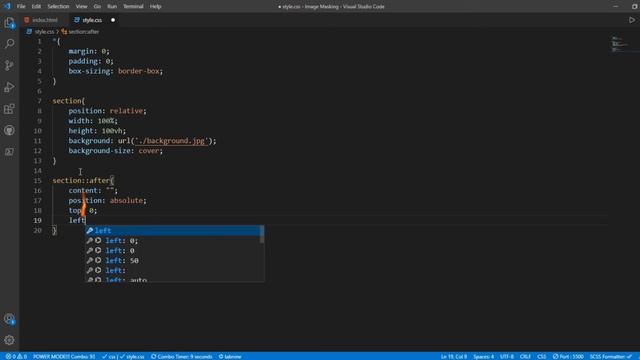Click the 'section{' selector on line 7
Image resolution: width=640 pixels, height=360 pixels.
69,101
